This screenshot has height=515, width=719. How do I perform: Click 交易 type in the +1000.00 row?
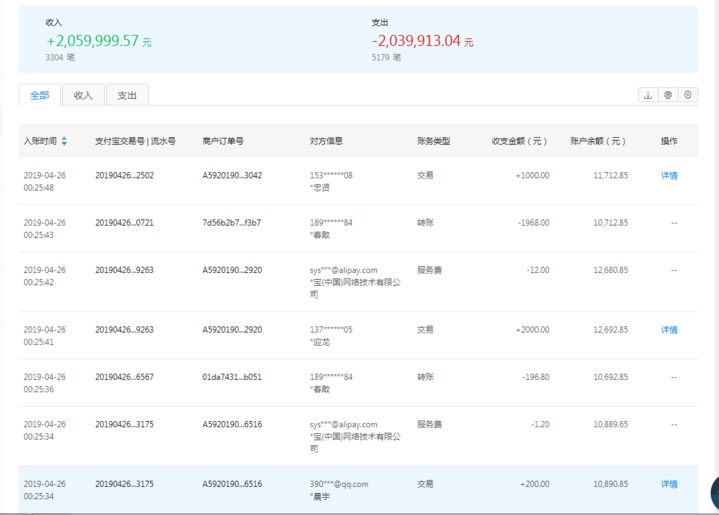425,175
